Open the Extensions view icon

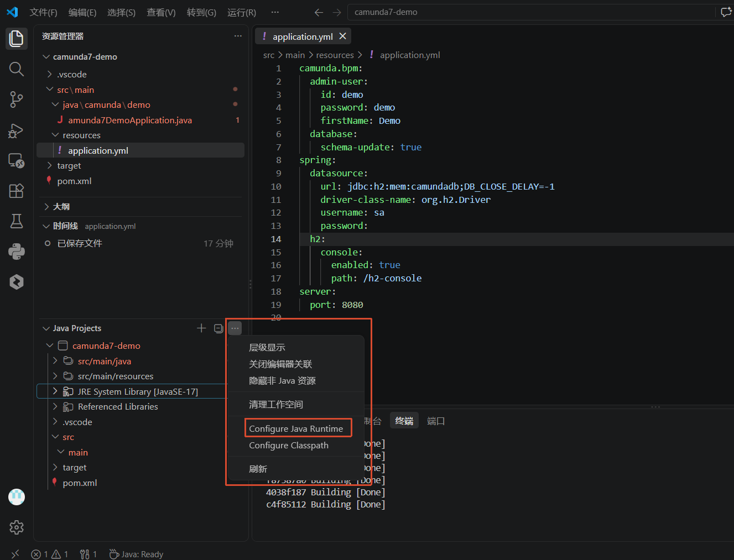(17, 191)
